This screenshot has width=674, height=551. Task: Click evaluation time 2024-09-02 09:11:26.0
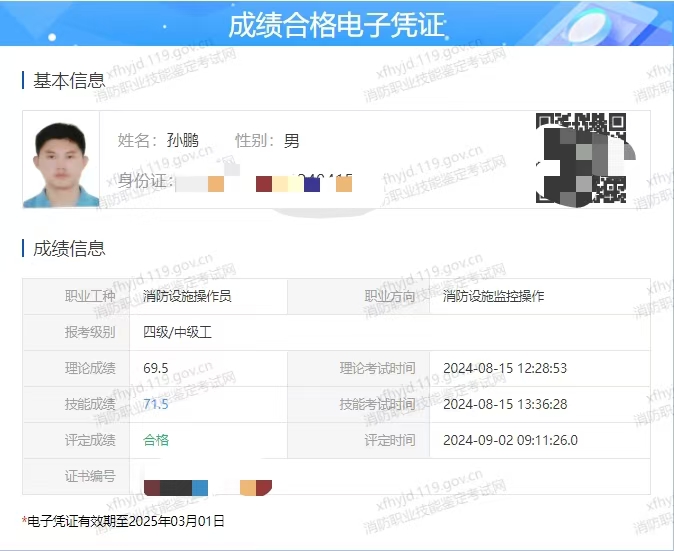pos(510,440)
